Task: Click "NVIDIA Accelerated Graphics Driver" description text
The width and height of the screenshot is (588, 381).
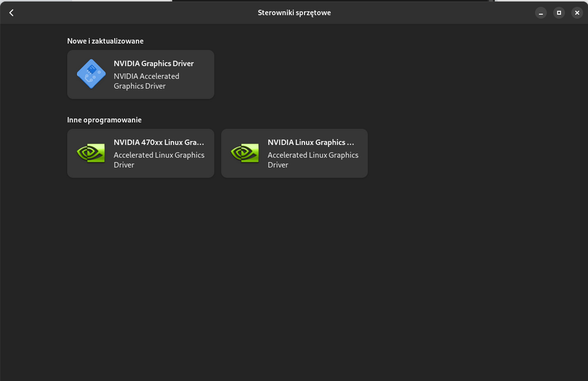Action: 146,81
